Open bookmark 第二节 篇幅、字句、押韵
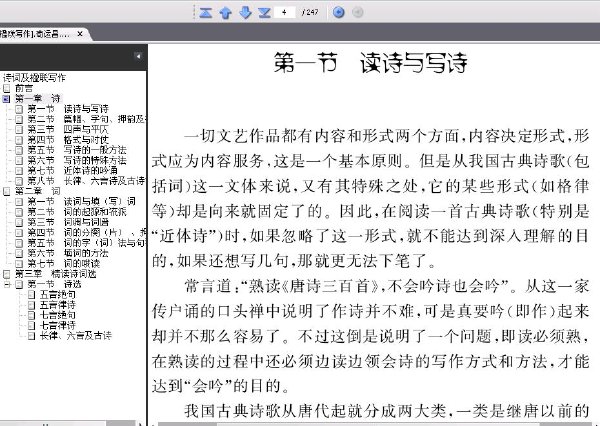The width and height of the screenshot is (600, 426). [x=86, y=119]
